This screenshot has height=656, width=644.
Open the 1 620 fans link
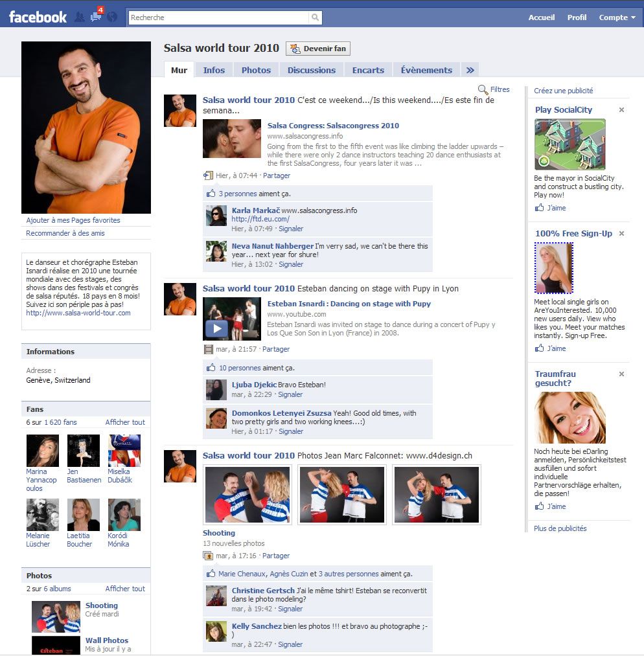61,422
